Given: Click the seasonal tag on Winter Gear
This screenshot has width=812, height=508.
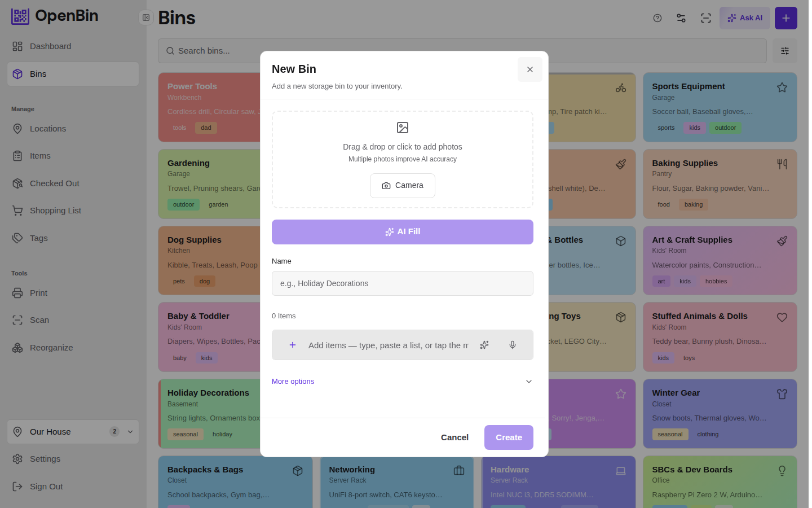Looking at the screenshot, I should pyautogui.click(x=670, y=435).
